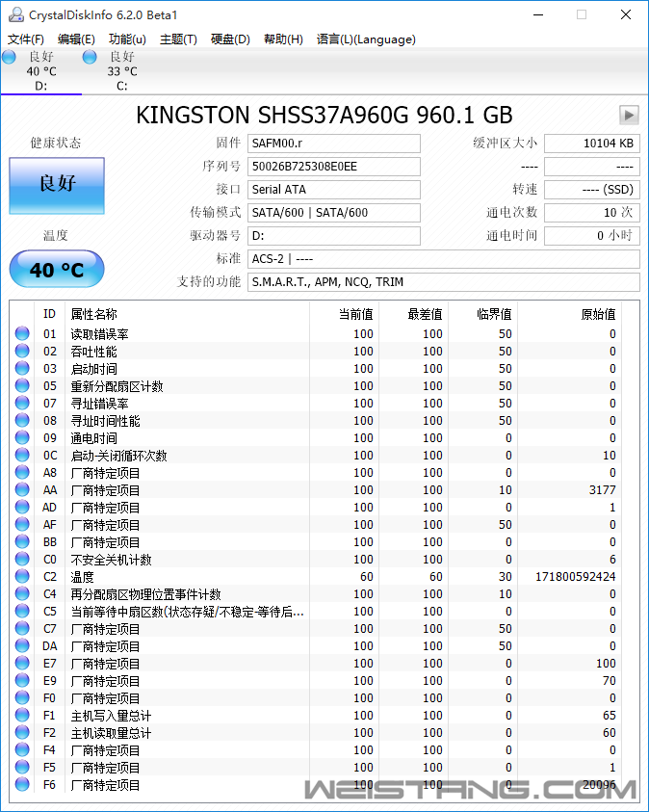Click current value 60 in 温度 row
This screenshot has width=649, height=812.
tap(367, 576)
